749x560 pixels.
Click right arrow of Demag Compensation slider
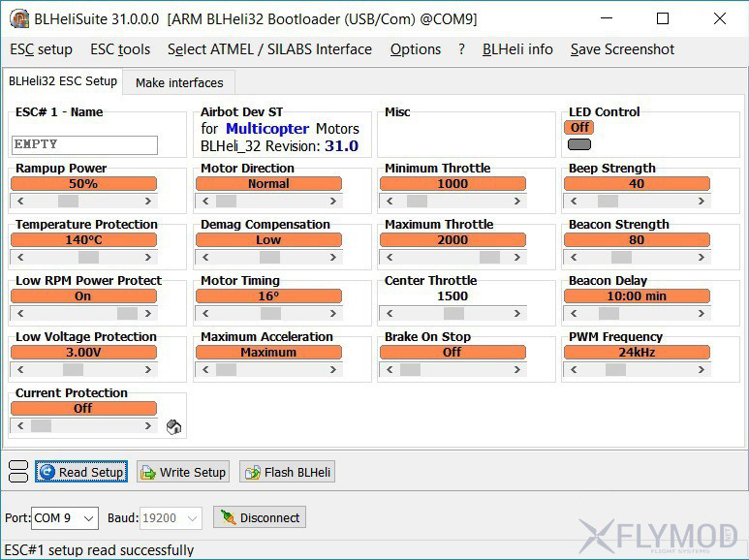coord(333,257)
